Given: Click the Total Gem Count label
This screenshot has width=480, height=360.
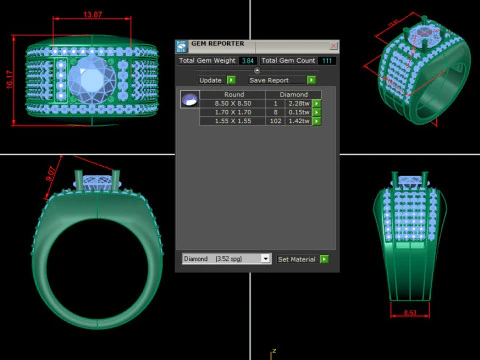Looking at the screenshot, I should (x=288, y=61).
